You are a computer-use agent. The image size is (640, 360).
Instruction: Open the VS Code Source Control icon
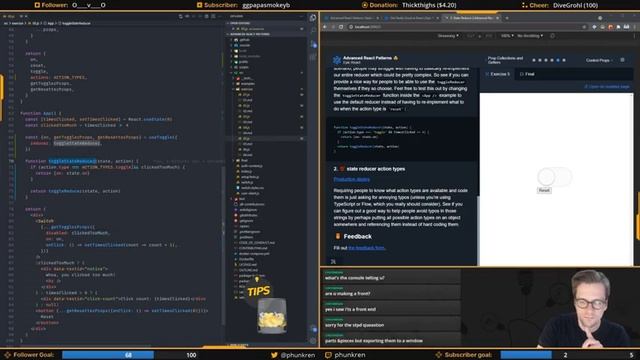[313, 44]
